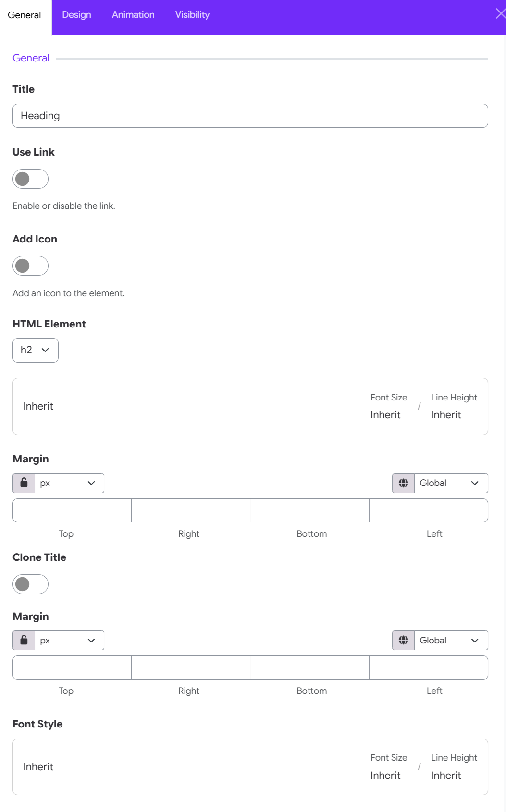Screen dimensions: 506x812
Task: Turn on the Clone Title switch
Action: tap(30, 584)
